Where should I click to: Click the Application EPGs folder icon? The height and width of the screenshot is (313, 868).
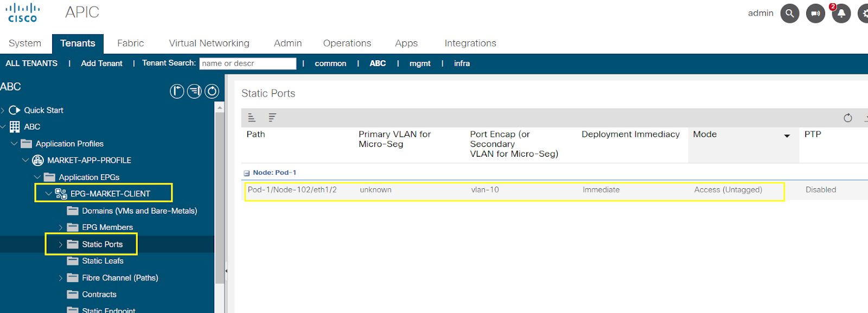(49, 177)
